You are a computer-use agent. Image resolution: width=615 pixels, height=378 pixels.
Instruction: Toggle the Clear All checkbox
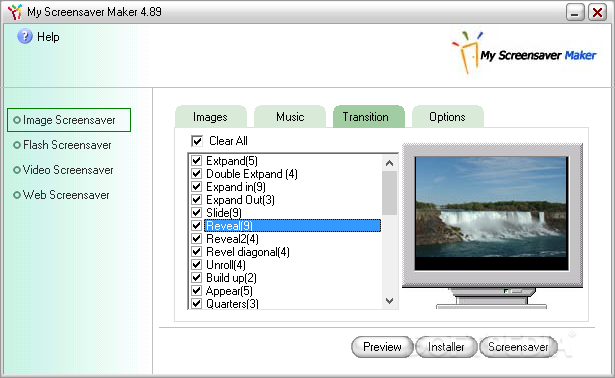(197, 141)
